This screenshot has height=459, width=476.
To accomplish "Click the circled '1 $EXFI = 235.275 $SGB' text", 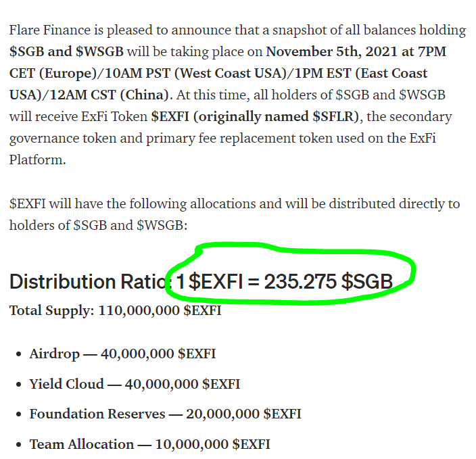I will click(285, 281).
